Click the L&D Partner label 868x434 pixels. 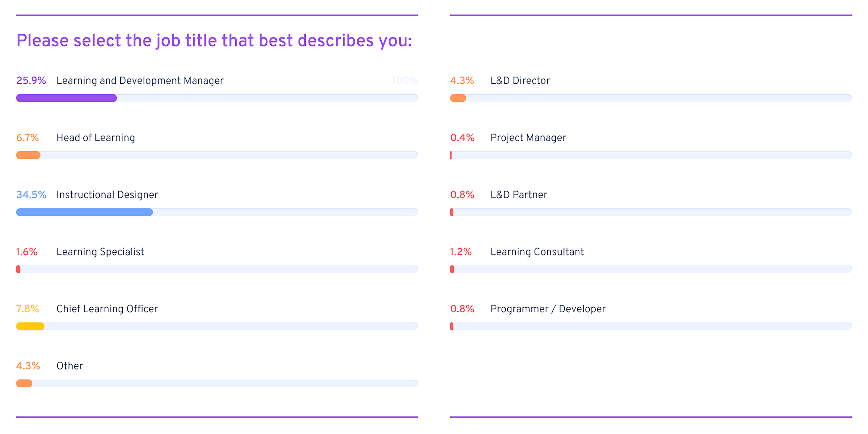(519, 195)
